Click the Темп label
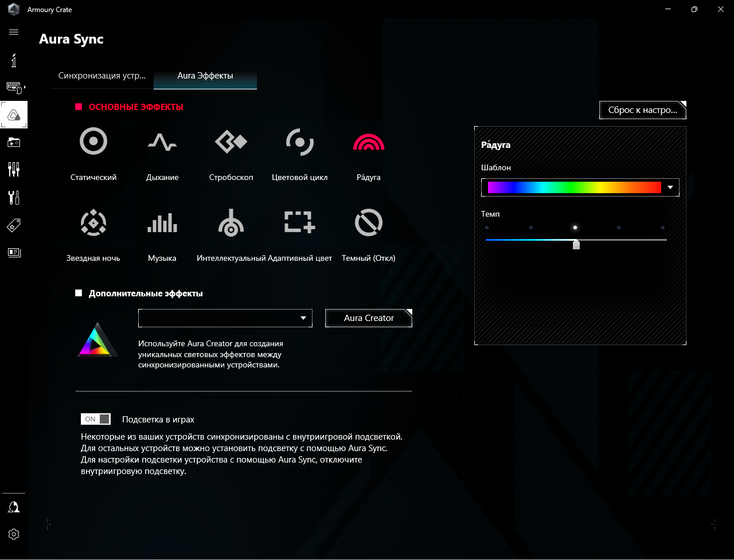 point(491,214)
